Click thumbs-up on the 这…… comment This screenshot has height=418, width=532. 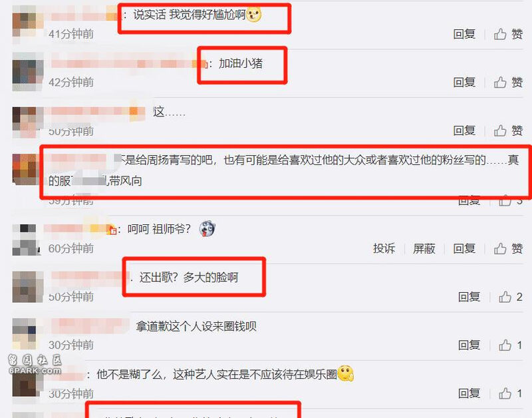pyautogui.click(x=508, y=130)
